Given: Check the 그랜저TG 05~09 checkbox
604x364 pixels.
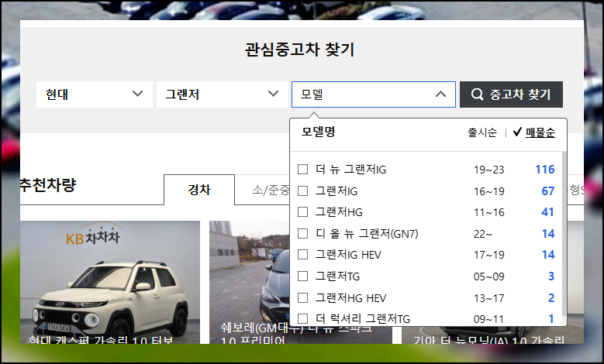Looking at the screenshot, I should [302, 276].
